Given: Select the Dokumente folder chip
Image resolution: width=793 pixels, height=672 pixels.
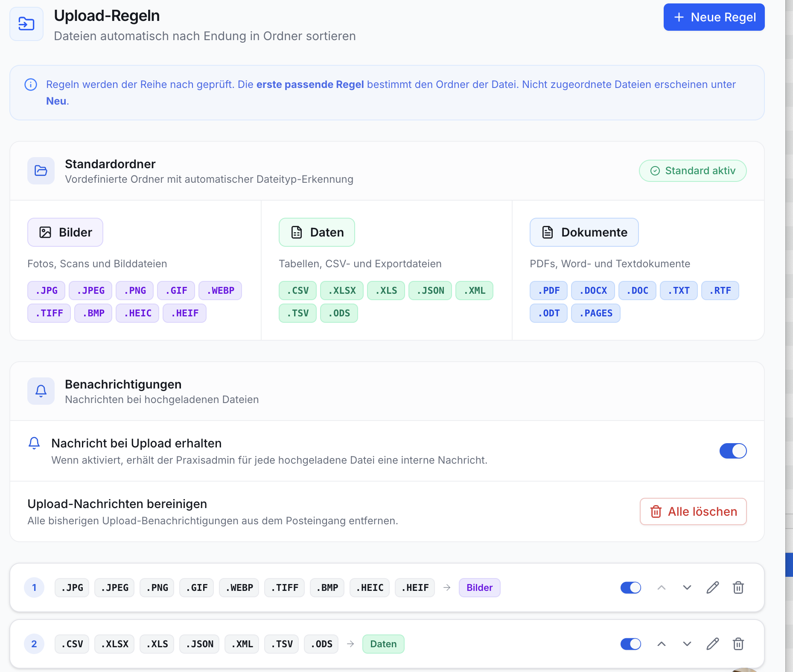Looking at the screenshot, I should click(584, 232).
